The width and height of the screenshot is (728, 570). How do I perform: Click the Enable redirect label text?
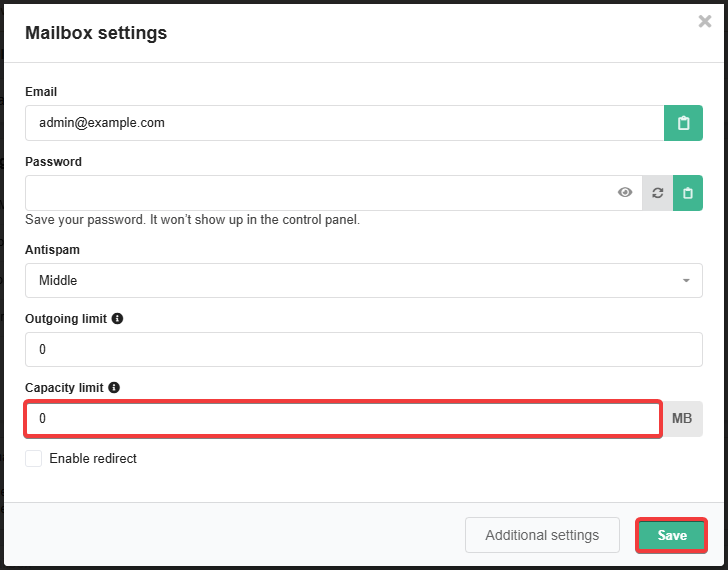tap(93, 458)
